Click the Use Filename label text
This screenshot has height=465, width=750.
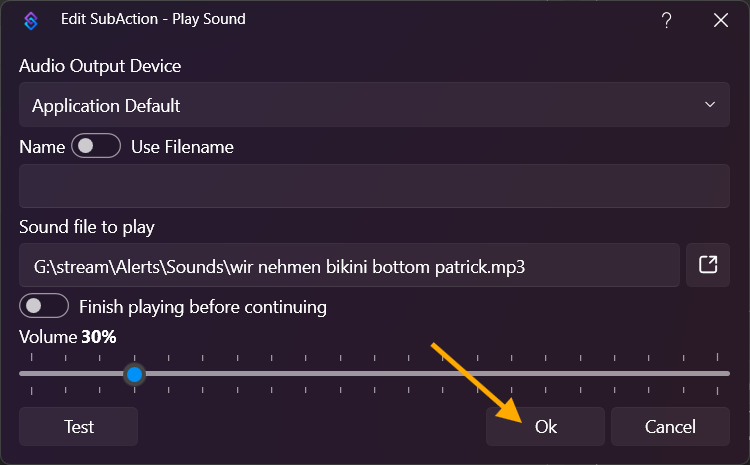[x=182, y=147]
